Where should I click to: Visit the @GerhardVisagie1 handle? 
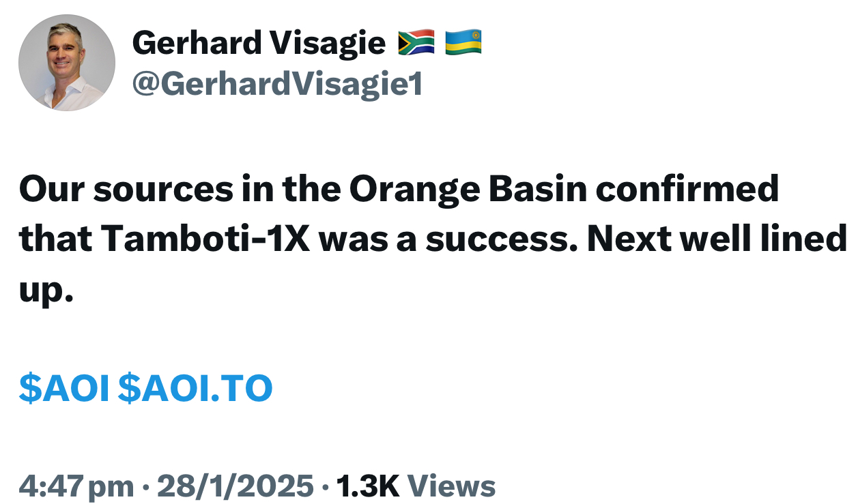277,84
